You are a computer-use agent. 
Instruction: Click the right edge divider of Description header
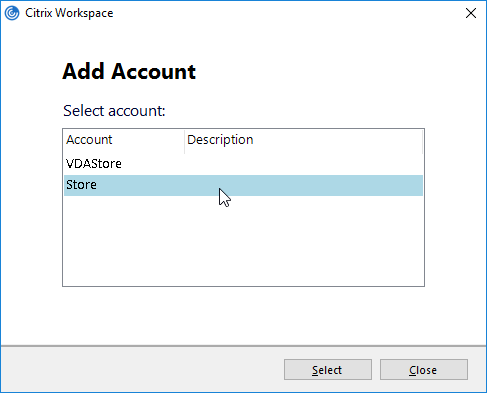[x=422, y=142]
